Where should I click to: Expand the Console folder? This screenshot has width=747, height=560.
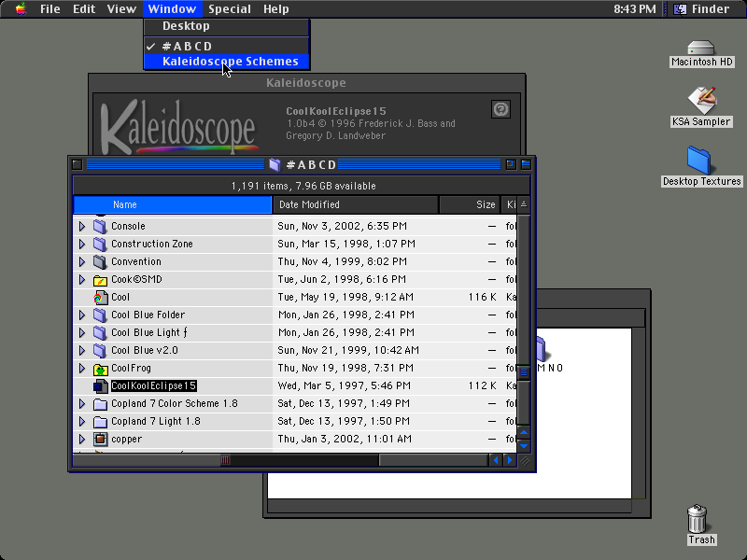[x=82, y=226]
